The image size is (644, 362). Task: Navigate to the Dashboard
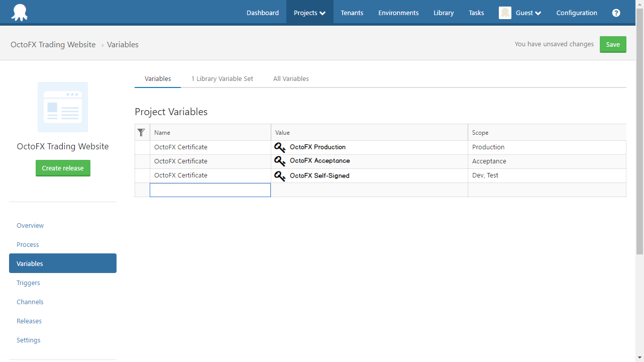(x=263, y=13)
